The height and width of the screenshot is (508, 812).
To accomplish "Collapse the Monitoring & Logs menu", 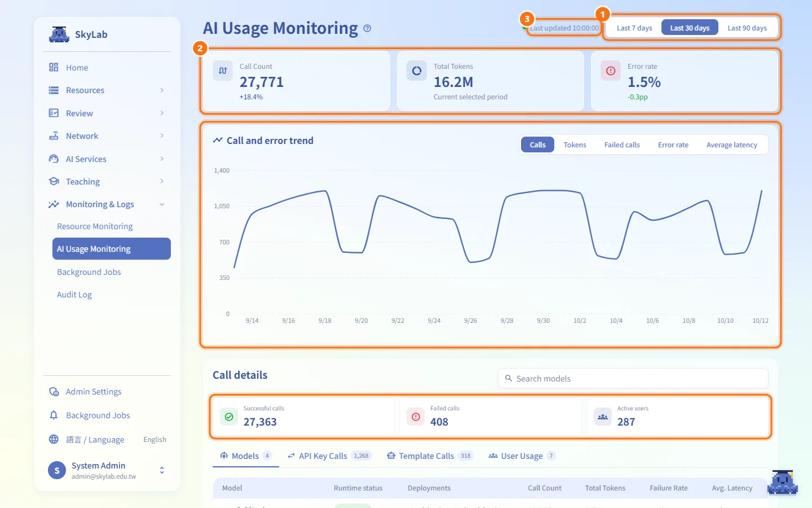I will pos(107,204).
